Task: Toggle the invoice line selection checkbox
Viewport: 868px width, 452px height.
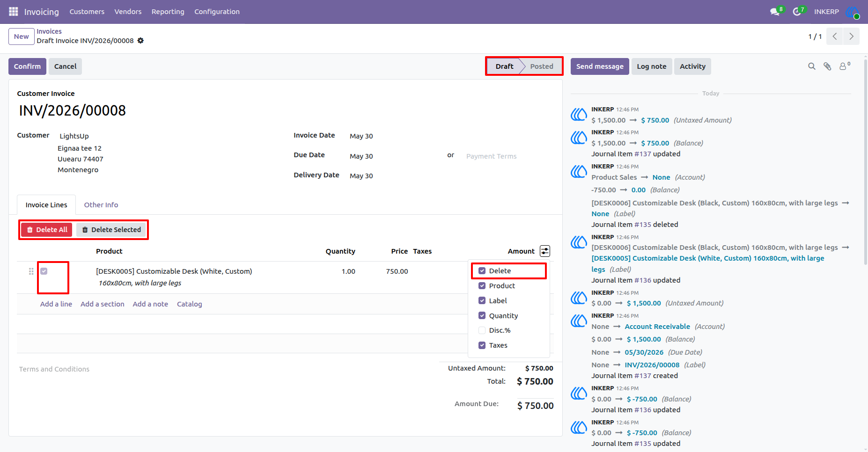Action: tap(44, 271)
